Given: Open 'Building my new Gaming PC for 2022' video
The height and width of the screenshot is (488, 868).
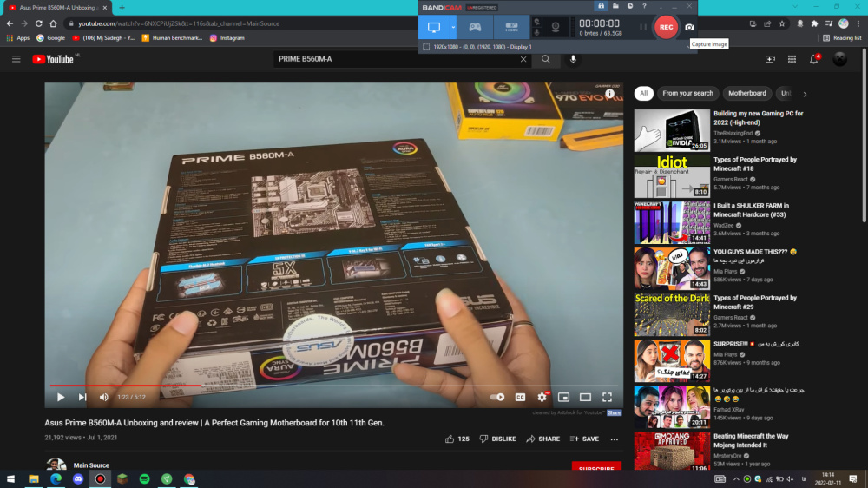Looking at the screenshot, I should (758, 118).
